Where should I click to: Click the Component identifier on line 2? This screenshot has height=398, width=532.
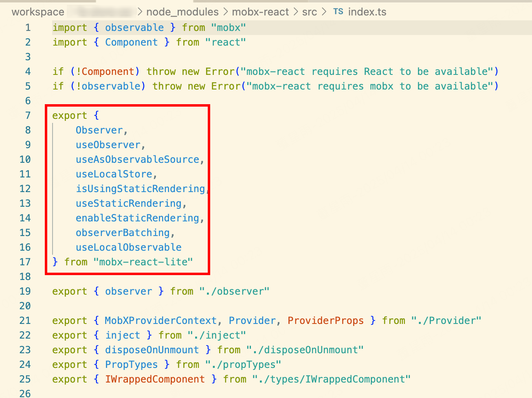tap(132, 42)
